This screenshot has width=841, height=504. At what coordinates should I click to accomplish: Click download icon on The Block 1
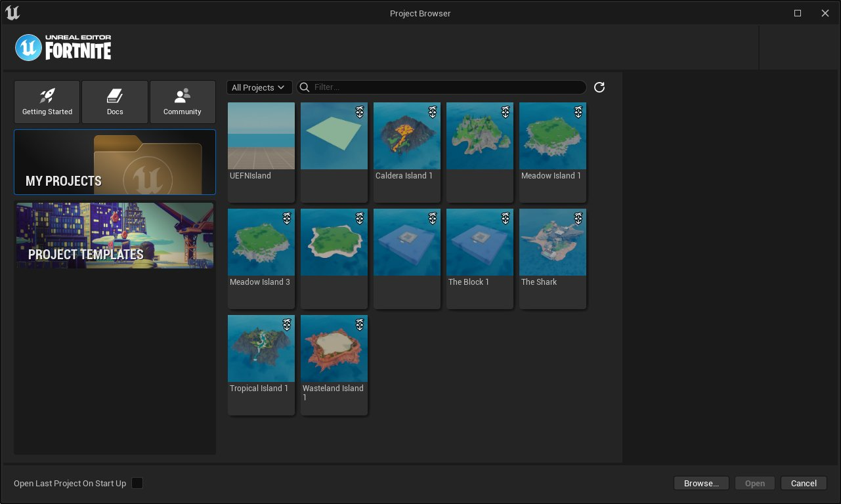(505, 218)
